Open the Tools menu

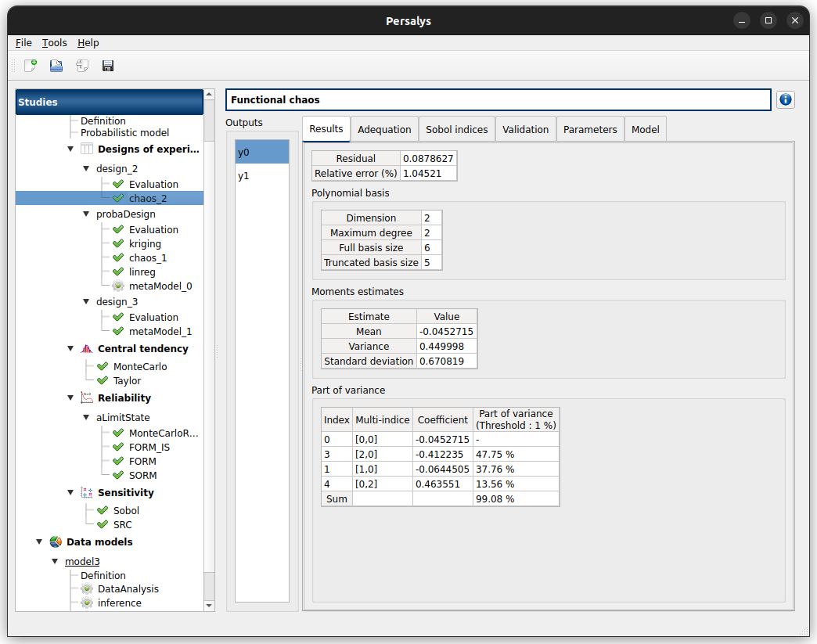55,43
